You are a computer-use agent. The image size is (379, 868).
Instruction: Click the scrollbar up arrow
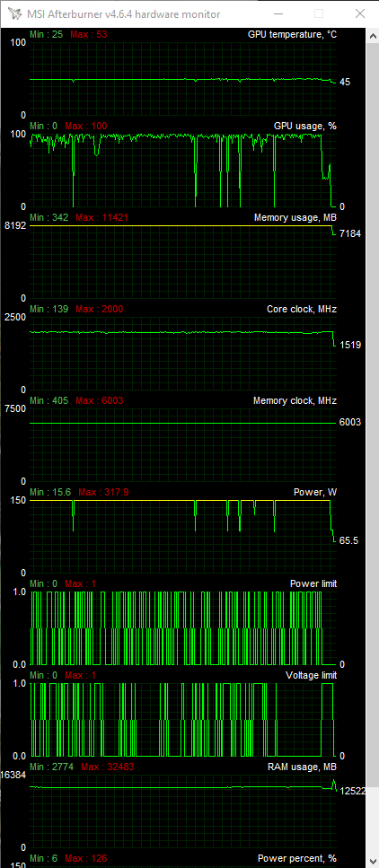point(372,35)
